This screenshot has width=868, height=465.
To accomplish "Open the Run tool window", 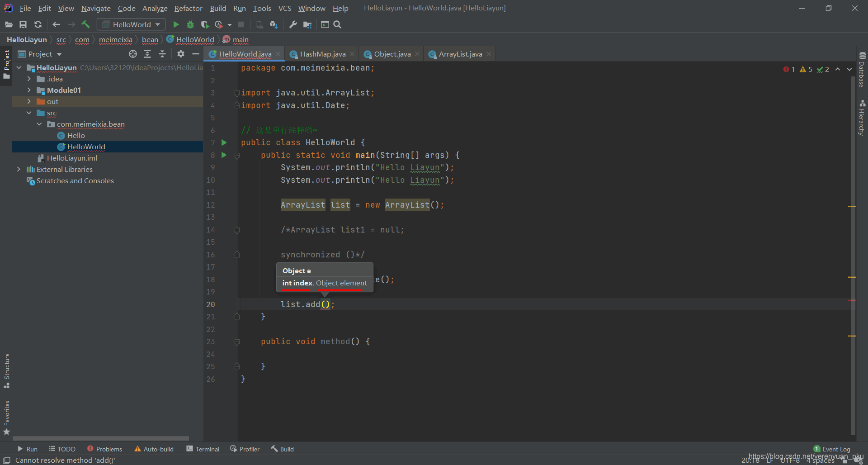I will pyautogui.click(x=27, y=449).
